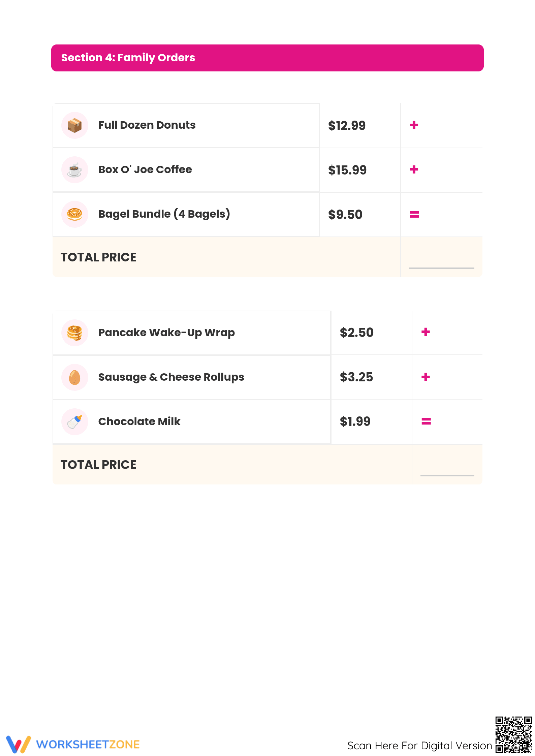Click the WorksheetZone logo
This screenshot has height=756, width=535.
pyautogui.click(x=73, y=744)
